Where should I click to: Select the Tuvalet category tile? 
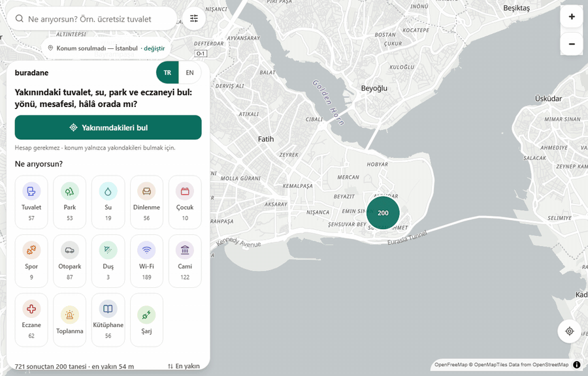click(31, 202)
